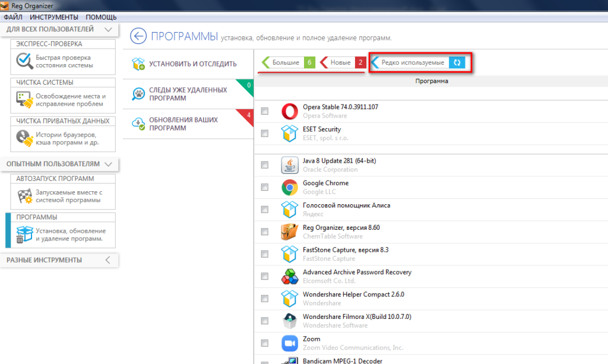608x364 pixels.
Task: Open УСТАНОВИТЬ И ОТСЛЕДИТЬ
Action: tap(192, 64)
